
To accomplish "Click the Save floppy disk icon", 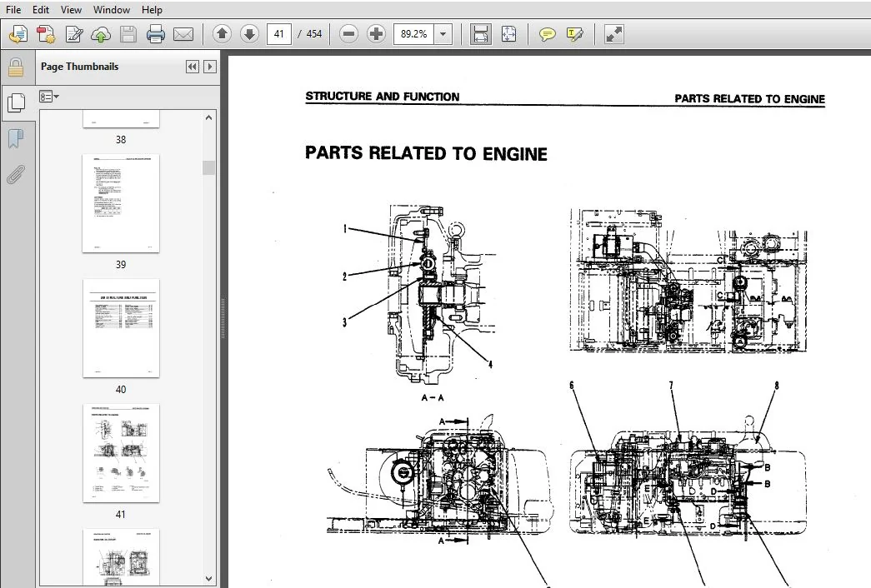I will pyautogui.click(x=128, y=34).
